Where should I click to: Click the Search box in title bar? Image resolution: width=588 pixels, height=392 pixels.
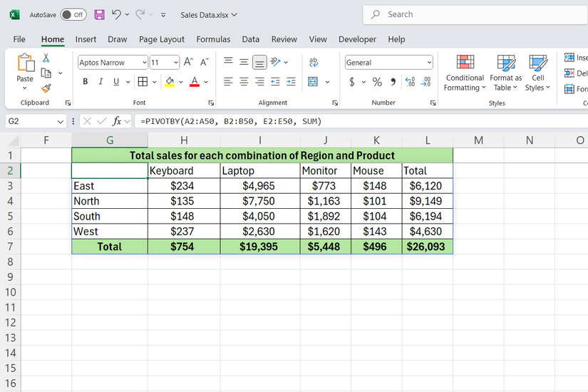coord(470,14)
